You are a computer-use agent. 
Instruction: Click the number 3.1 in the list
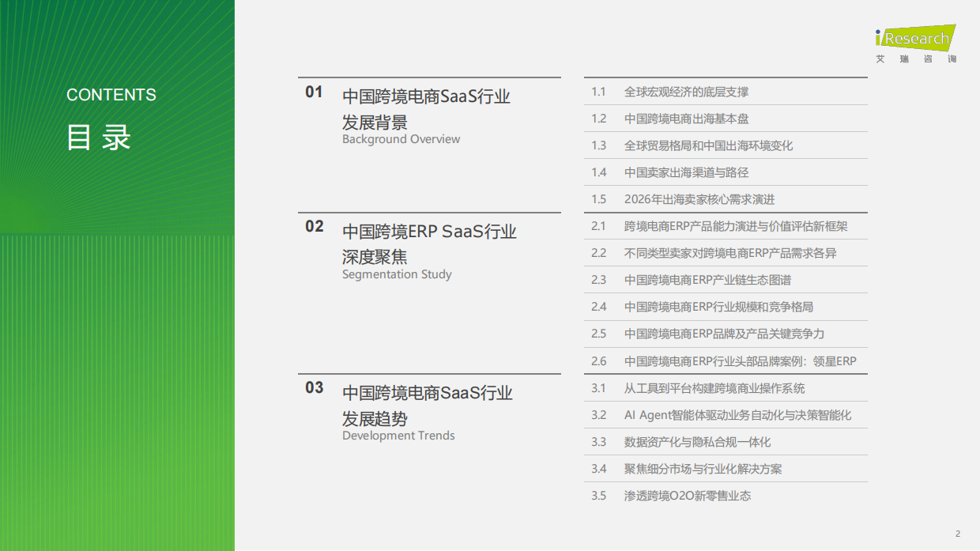598,388
